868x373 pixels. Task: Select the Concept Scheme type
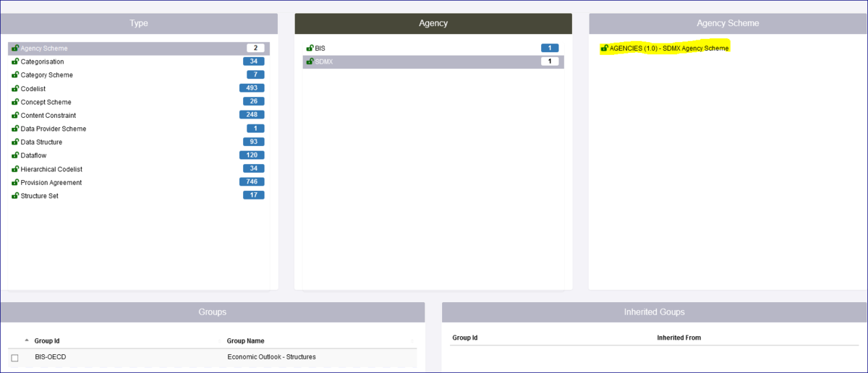(x=46, y=103)
